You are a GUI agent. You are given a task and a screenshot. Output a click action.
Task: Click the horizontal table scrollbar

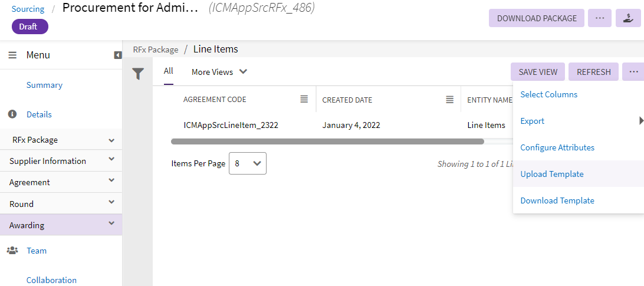(327, 142)
